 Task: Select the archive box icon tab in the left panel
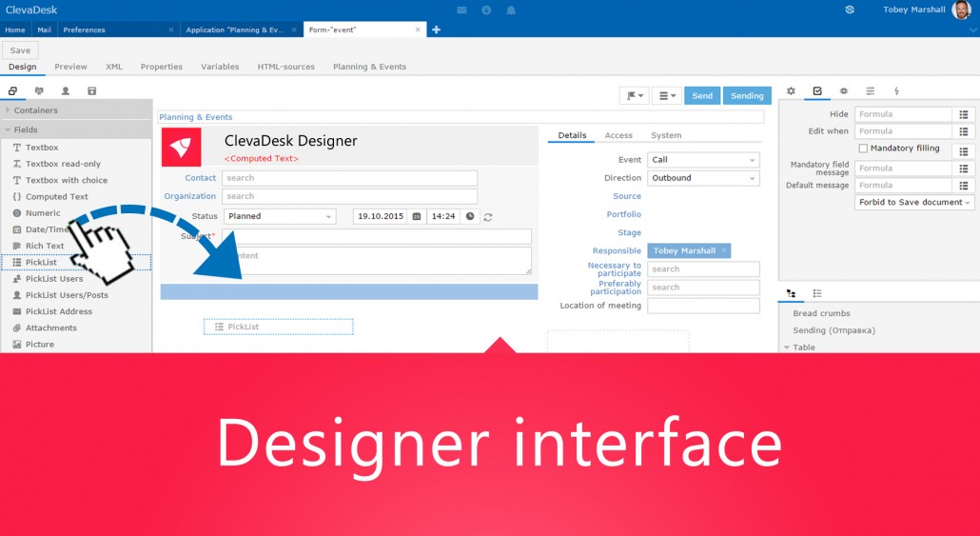pos(92,90)
